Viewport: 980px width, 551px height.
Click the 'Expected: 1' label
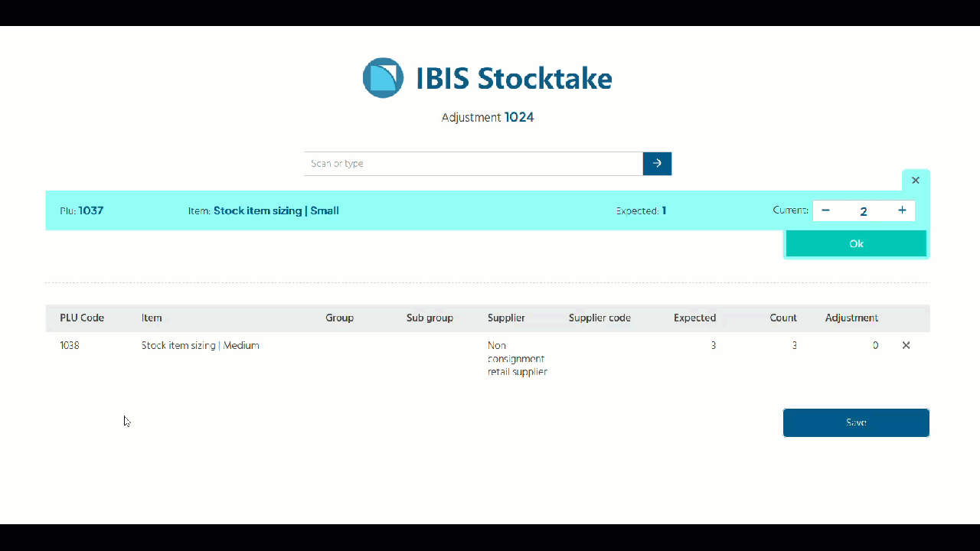pyautogui.click(x=641, y=210)
